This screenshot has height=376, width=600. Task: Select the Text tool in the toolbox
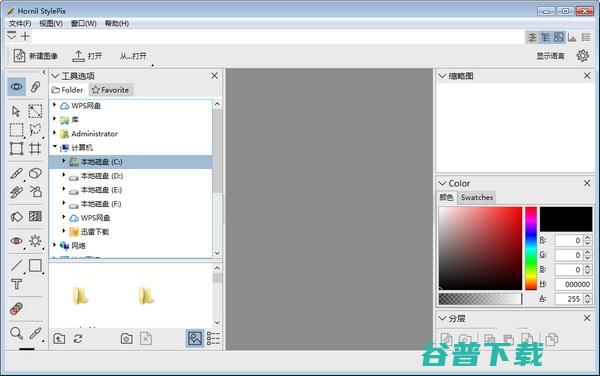pyautogui.click(x=16, y=284)
